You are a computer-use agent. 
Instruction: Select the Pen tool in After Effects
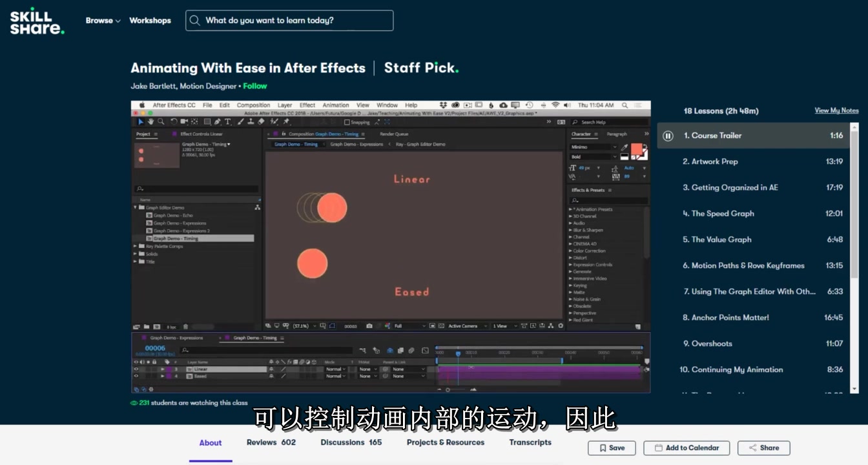[x=217, y=121]
